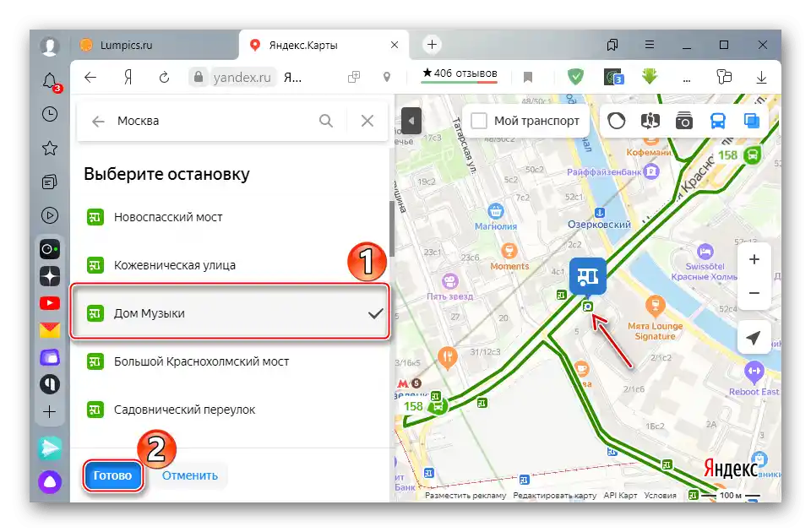Viewport: 811px width, 532px height.
Task: Click Мята Lounge Signature marker
Action: [x=656, y=306]
